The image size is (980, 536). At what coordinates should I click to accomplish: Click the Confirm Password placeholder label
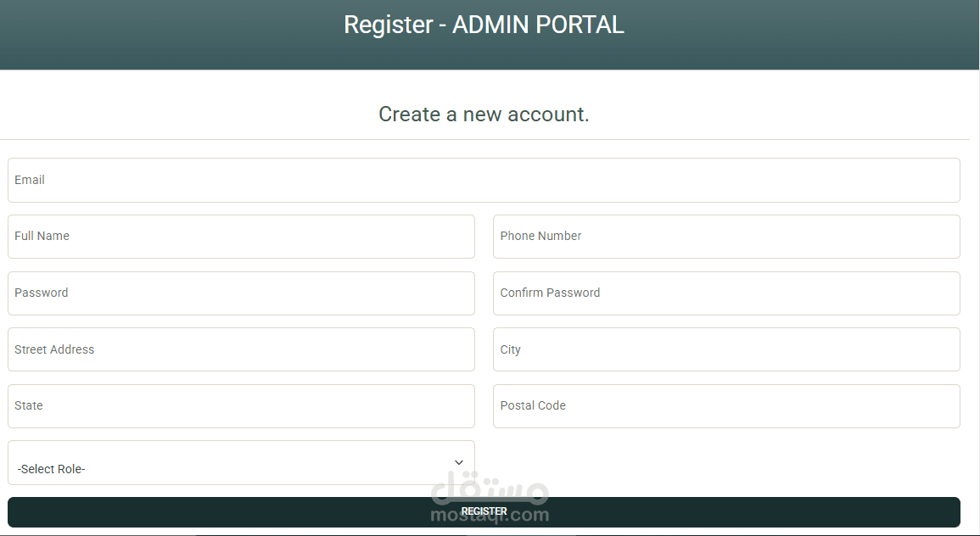click(x=550, y=293)
